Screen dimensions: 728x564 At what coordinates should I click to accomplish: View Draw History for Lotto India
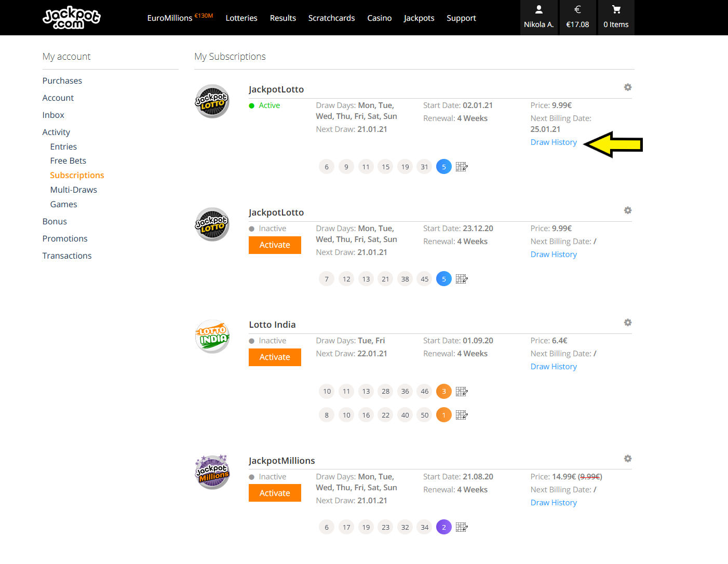click(554, 367)
